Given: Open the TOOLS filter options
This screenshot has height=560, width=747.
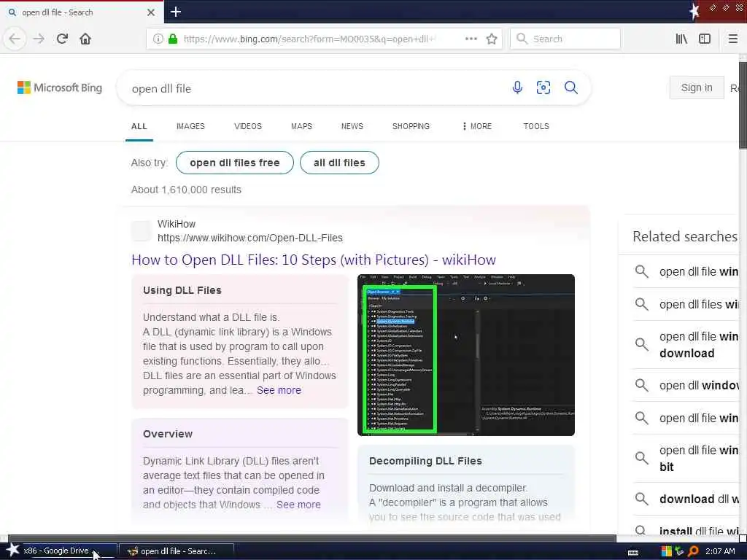Looking at the screenshot, I should [x=536, y=126].
